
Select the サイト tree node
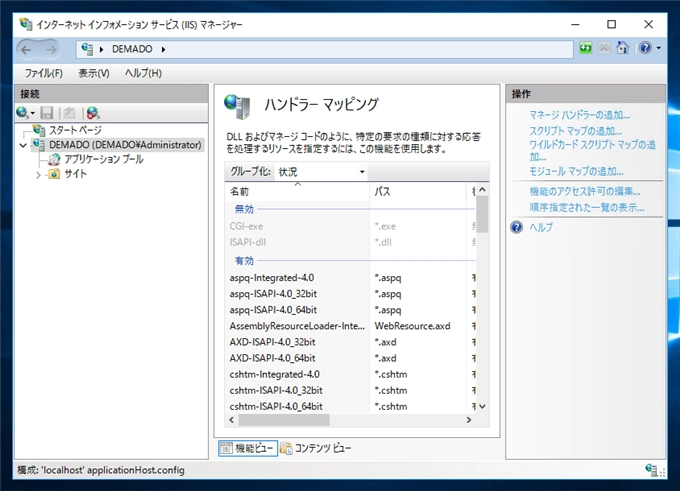click(75, 174)
